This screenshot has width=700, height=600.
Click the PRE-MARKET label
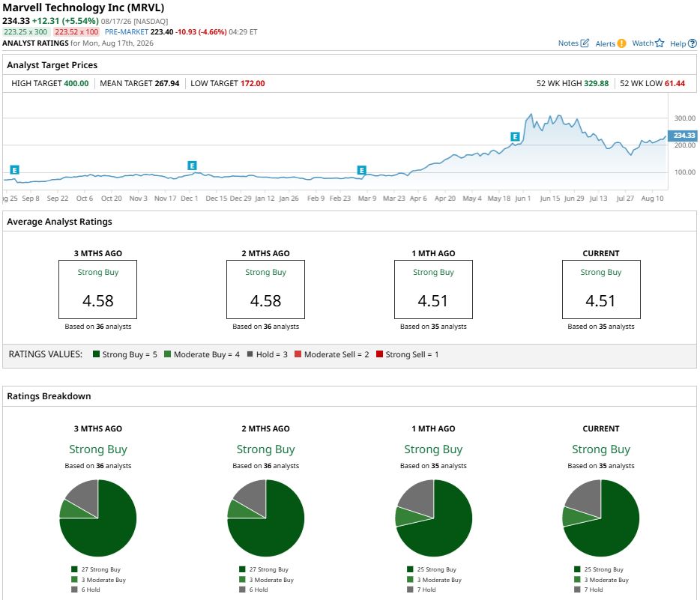point(127,32)
